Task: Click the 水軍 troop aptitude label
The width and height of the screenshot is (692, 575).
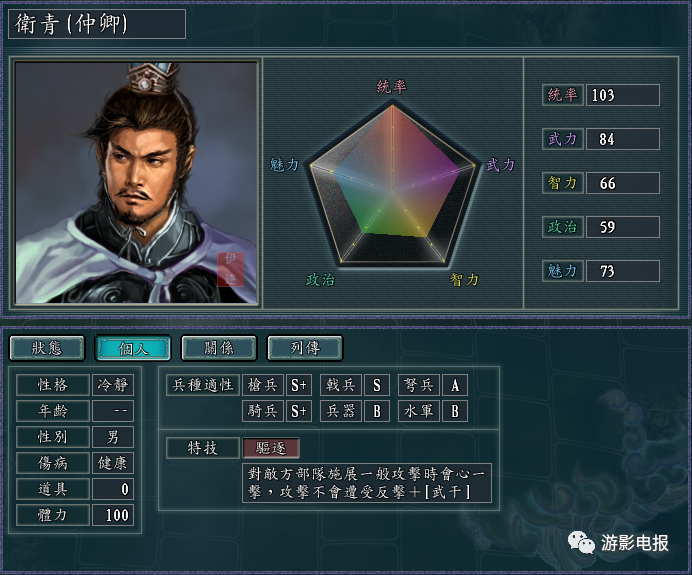Action: [418, 411]
